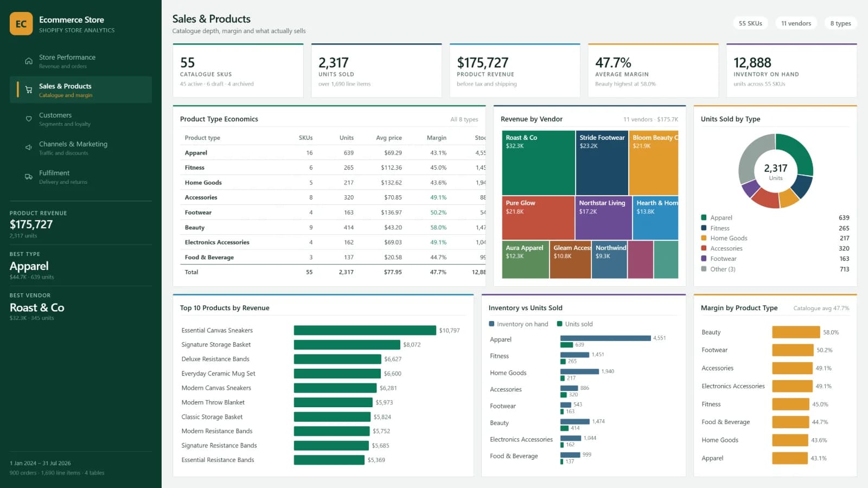Click the Northwind treemap tile
Image resolution: width=868 pixels, height=488 pixels.
(x=609, y=260)
